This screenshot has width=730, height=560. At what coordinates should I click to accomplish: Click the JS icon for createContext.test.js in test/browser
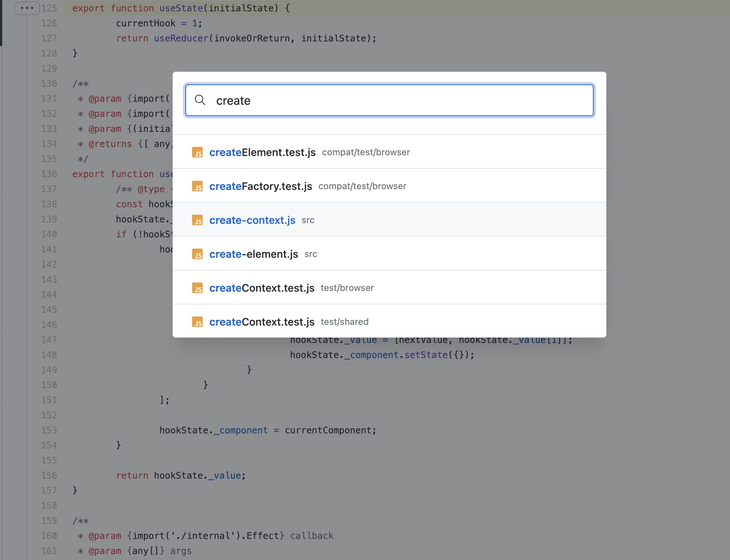(x=198, y=288)
